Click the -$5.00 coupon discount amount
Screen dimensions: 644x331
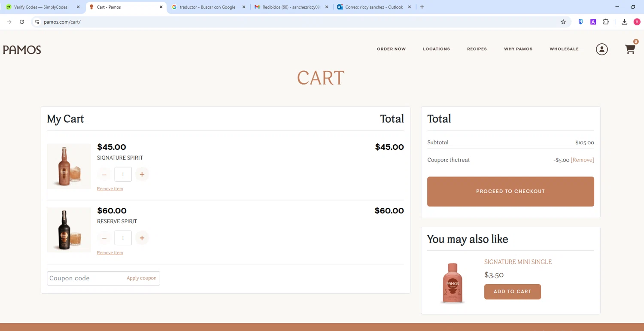pos(561,160)
